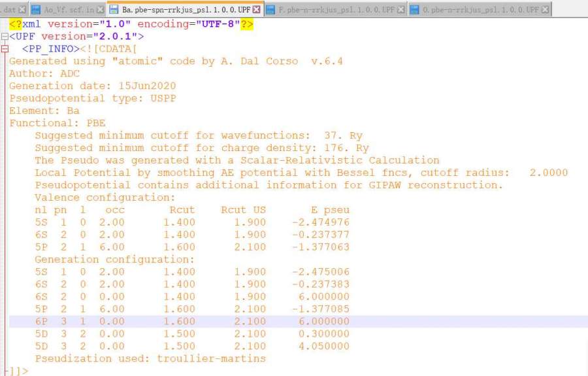
Task: Close the .dat tab
Action: [x=22, y=9]
